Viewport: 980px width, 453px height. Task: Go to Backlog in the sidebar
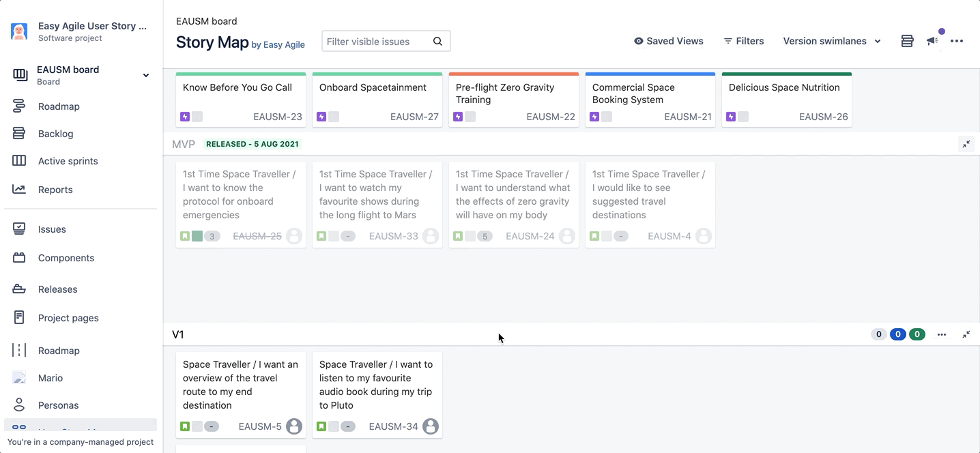click(x=55, y=134)
